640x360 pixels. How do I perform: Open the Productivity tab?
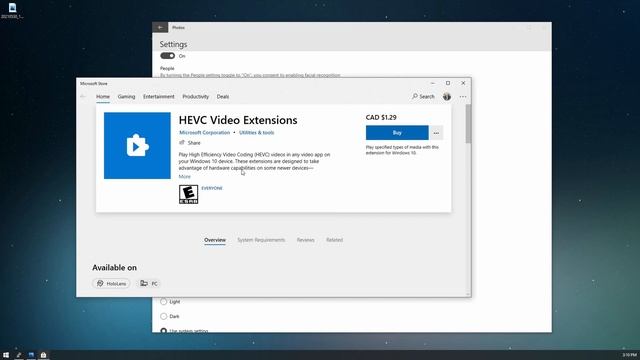(x=196, y=97)
